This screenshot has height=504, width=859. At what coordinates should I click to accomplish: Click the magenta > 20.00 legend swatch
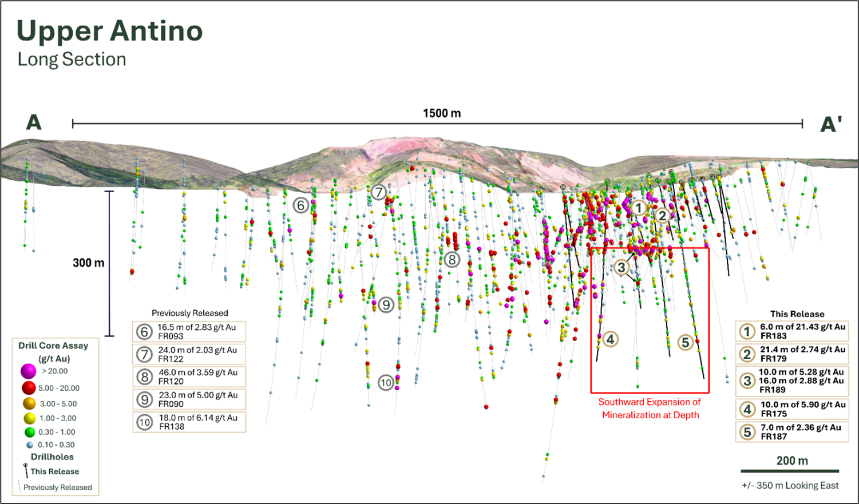[x=29, y=371]
